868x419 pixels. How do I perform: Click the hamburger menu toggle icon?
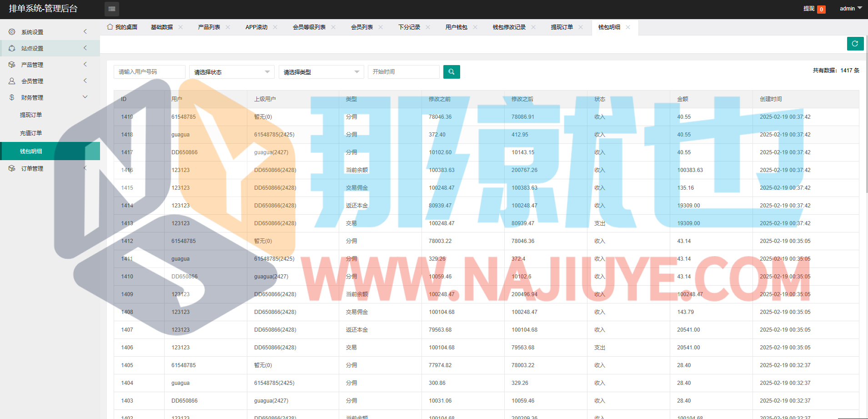pos(112,9)
